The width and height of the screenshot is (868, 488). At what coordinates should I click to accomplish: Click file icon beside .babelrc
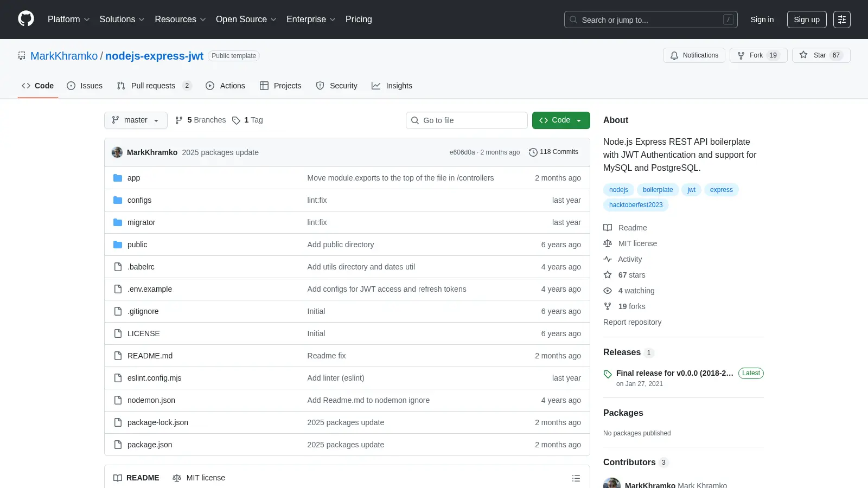(118, 267)
